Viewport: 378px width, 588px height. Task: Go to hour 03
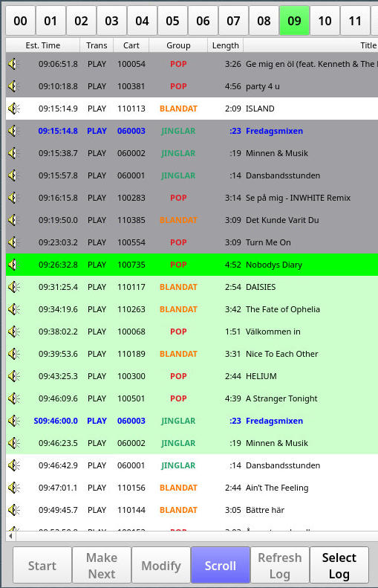[x=111, y=21]
